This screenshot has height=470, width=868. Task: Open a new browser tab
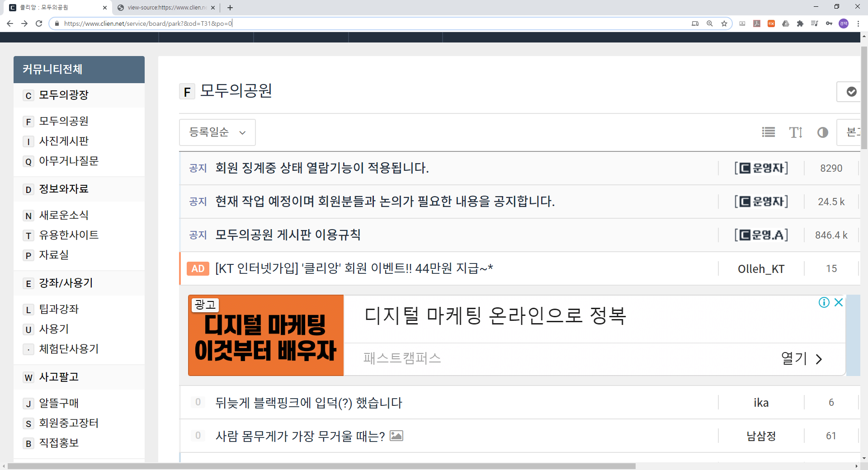(230, 8)
